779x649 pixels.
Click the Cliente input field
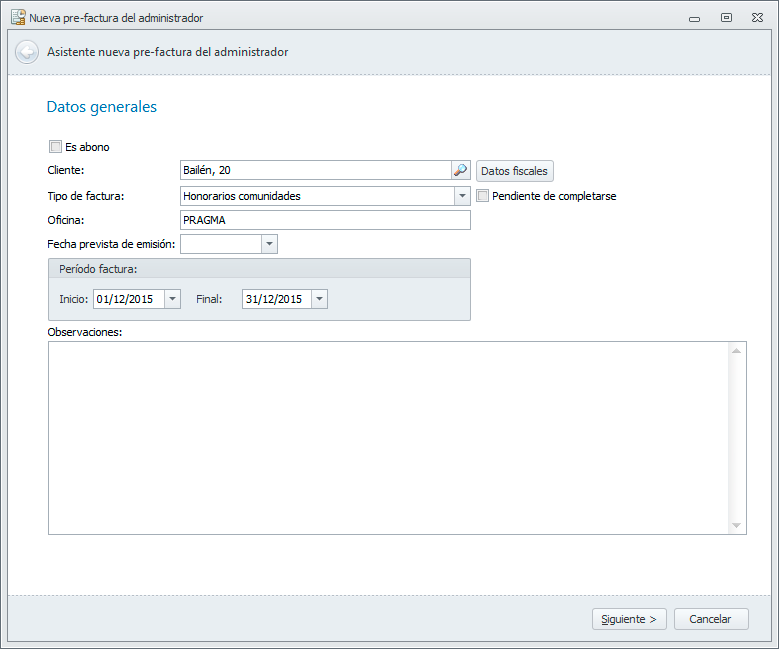(x=315, y=171)
